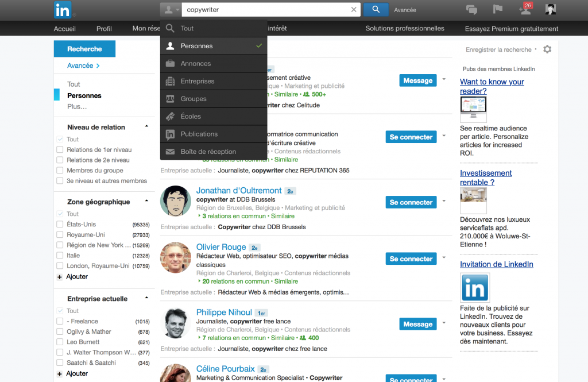Open the Profil menu in navigation bar
588x382 pixels.
[x=104, y=28]
